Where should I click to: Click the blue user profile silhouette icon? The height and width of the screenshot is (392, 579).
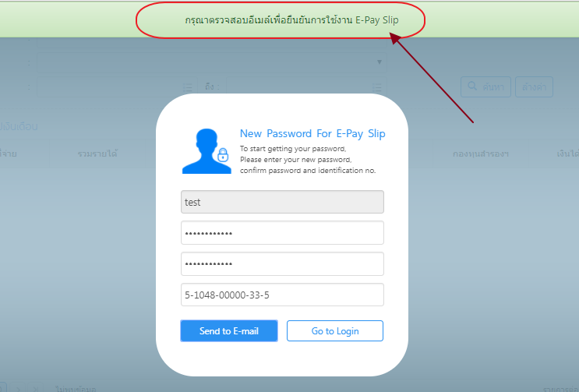coord(207,151)
